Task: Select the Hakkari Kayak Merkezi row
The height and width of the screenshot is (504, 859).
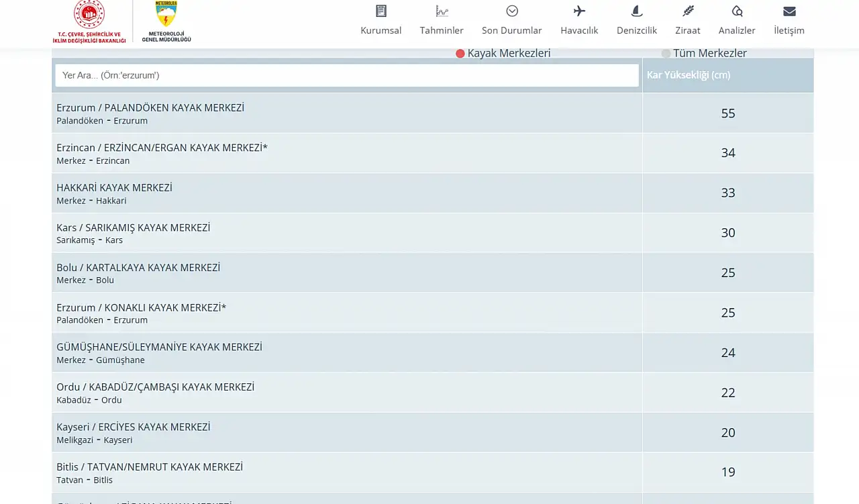Action: tap(114, 188)
